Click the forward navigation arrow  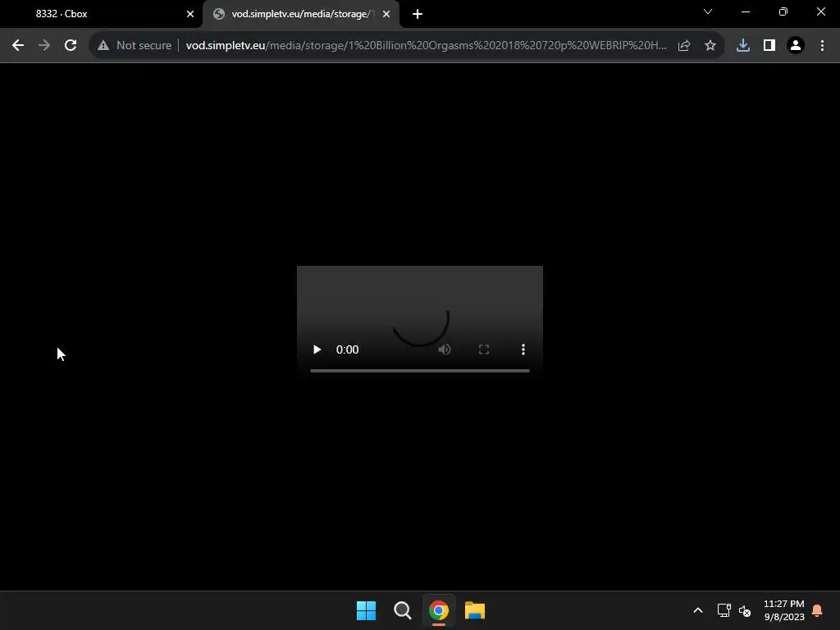44,46
